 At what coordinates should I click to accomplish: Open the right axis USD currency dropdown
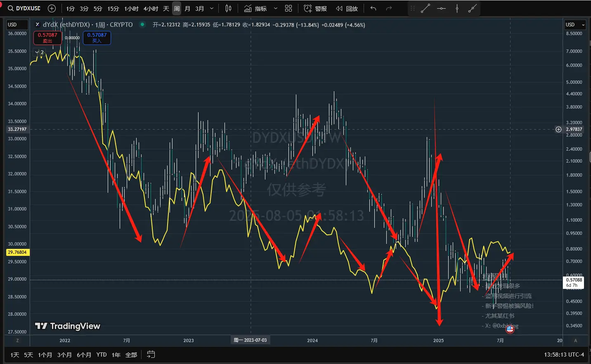click(575, 25)
